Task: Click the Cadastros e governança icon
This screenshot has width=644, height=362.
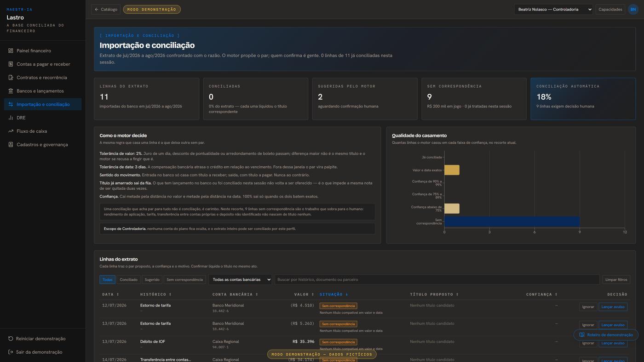Action: tap(11, 144)
